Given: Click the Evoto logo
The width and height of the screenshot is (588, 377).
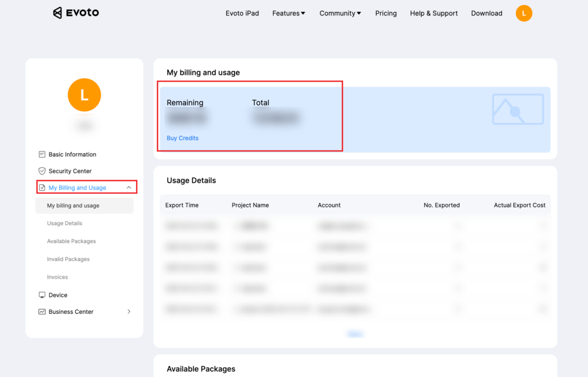Looking at the screenshot, I should coord(76,13).
